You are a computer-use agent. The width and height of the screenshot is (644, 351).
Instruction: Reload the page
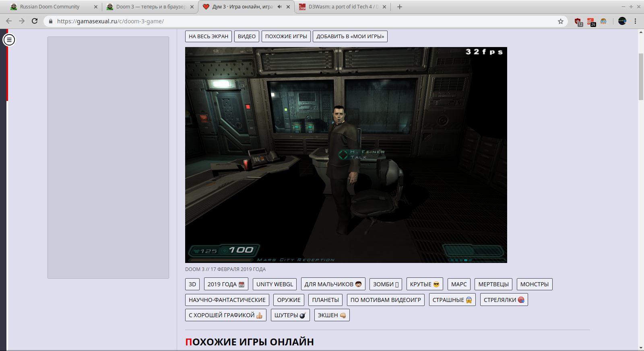[x=35, y=21]
